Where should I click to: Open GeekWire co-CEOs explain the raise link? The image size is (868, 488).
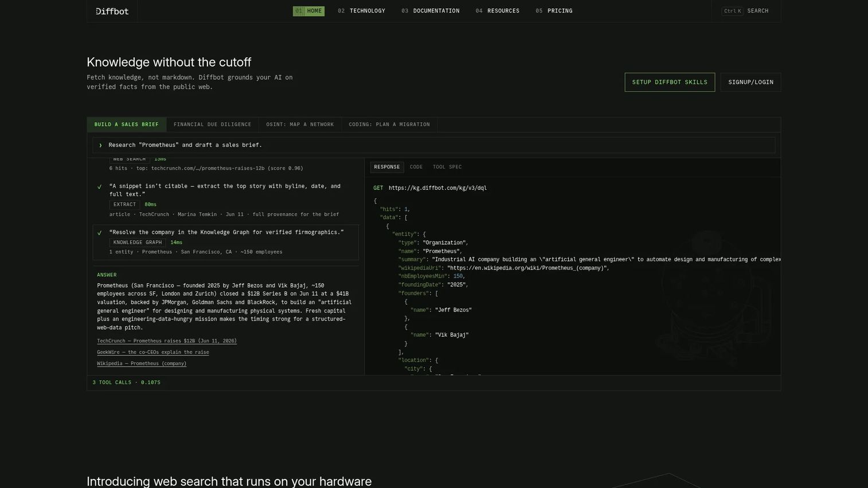(x=153, y=352)
